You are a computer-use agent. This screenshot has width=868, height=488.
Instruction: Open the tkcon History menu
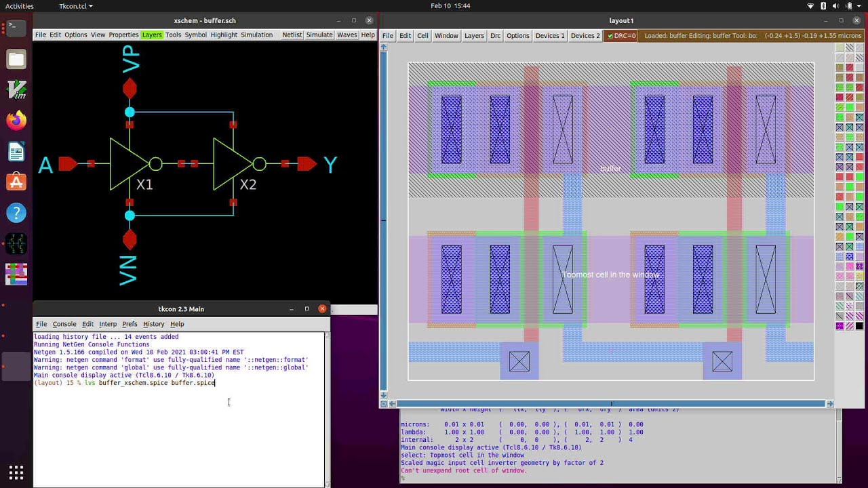[154, 324]
